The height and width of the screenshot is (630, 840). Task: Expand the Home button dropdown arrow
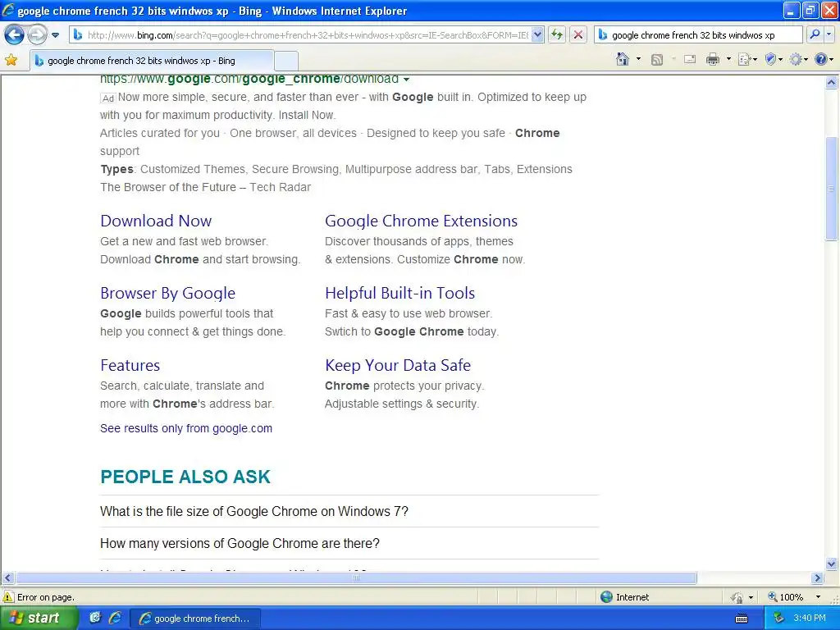pyautogui.click(x=638, y=59)
